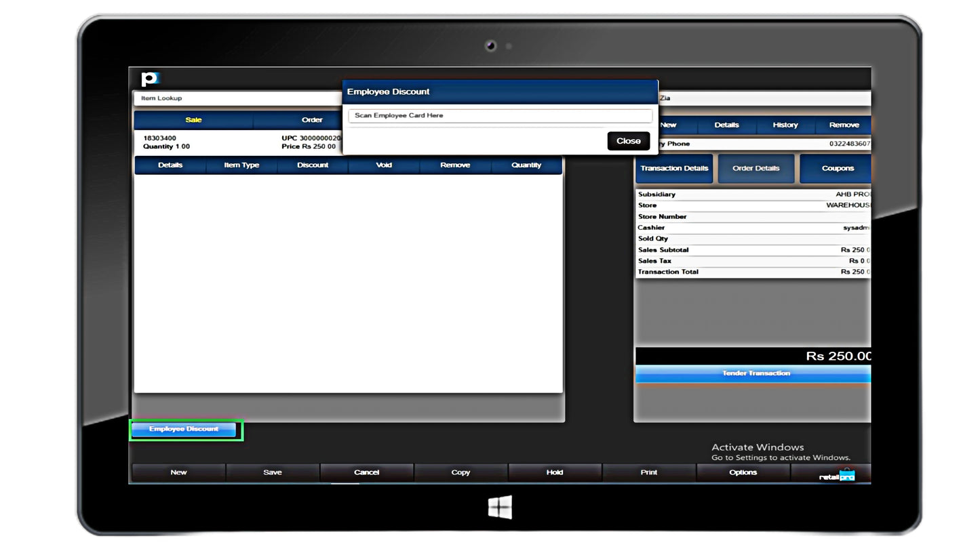
Task: Void the selected item
Action: (x=384, y=165)
